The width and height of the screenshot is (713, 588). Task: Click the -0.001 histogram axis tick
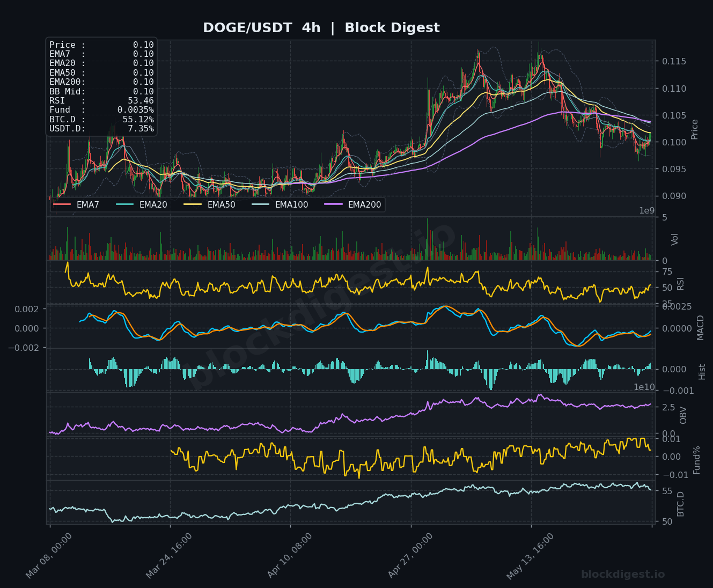click(x=678, y=391)
